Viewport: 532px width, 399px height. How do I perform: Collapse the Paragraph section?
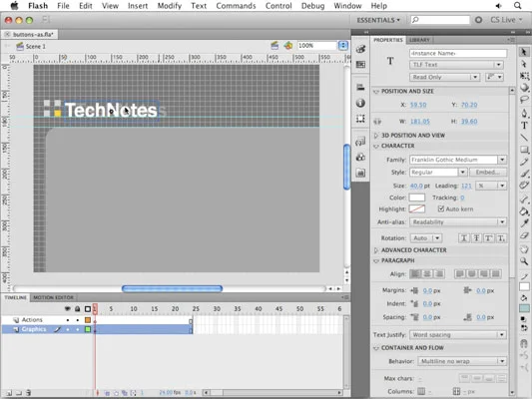coord(375,260)
